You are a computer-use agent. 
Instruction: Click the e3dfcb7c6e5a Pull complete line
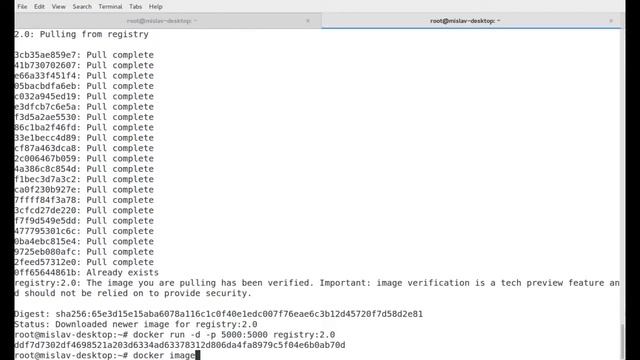pos(84,107)
